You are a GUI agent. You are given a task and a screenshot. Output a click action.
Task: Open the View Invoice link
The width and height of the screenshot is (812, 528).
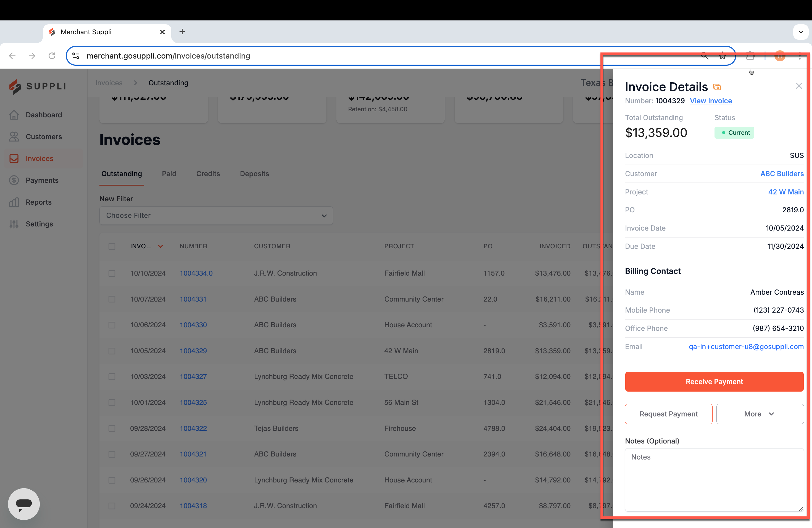coord(711,101)
